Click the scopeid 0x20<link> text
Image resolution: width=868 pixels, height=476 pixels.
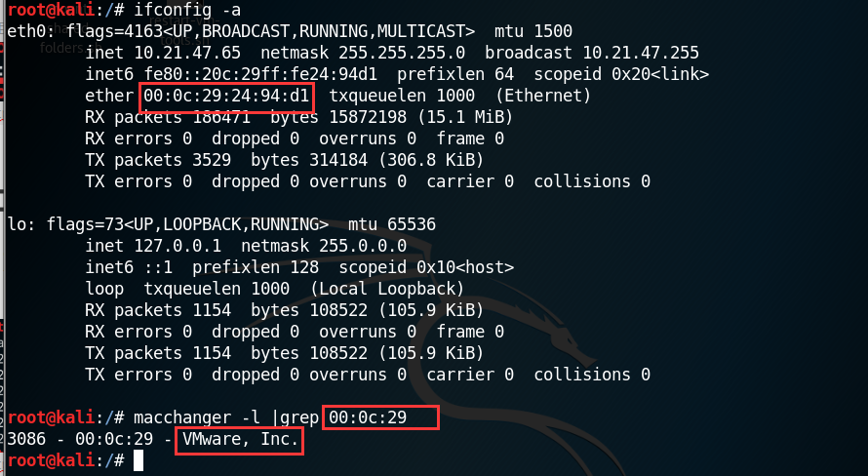click(621, 74)
